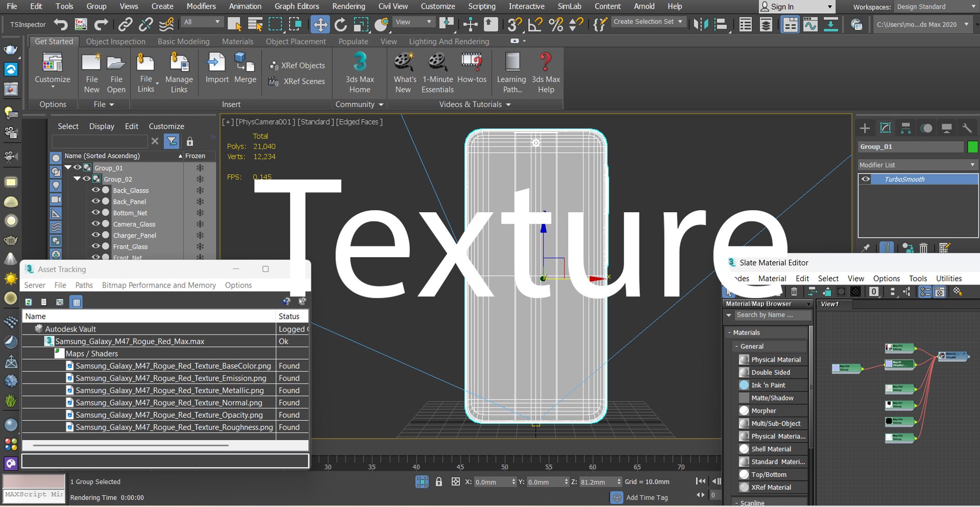Open Graph Editors menu
Screen dimensions: 980x507
click(297, 6)
